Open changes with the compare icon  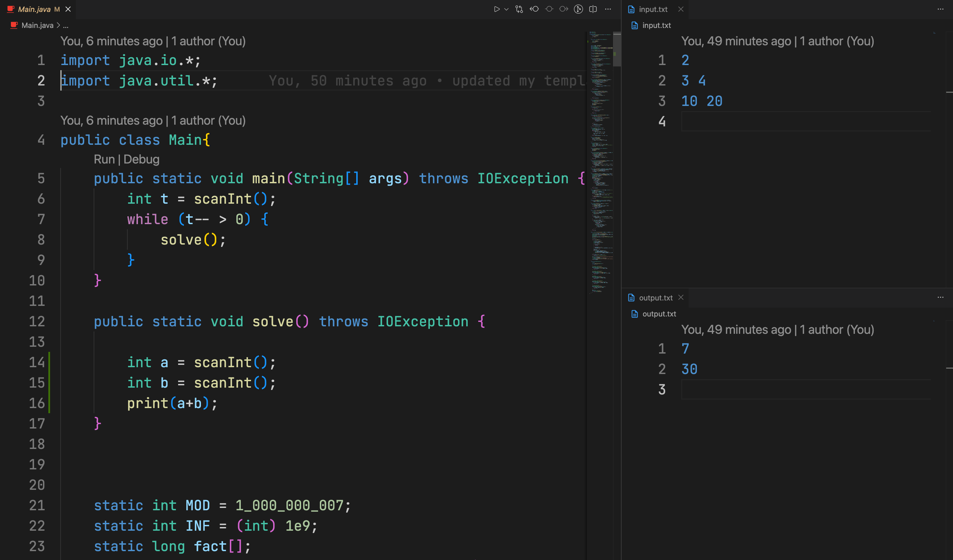(519, 9)
